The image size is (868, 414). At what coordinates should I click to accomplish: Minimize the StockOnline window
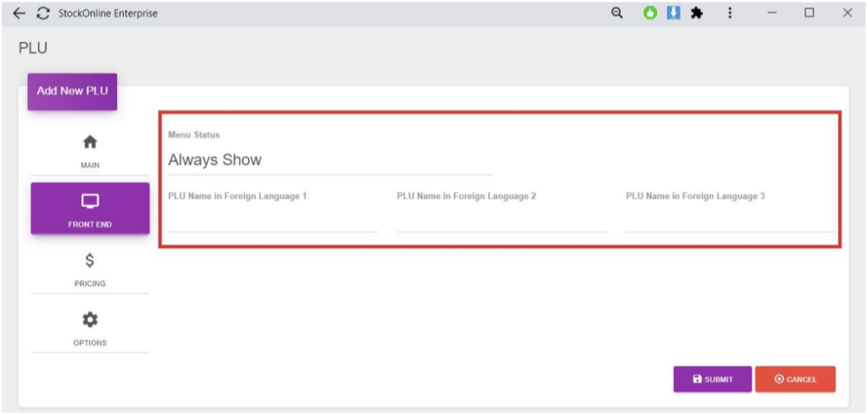tap(772, 14)
